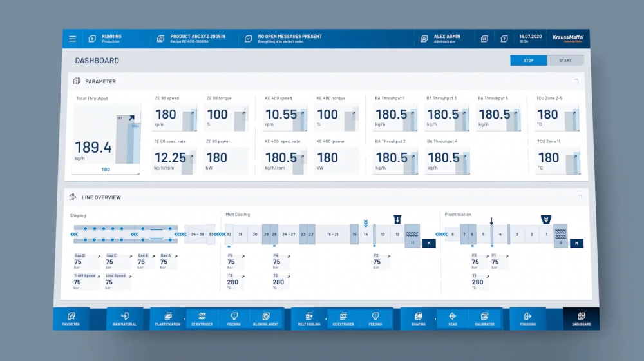644x361 pixels.
Task: Click the Total Throughput setpoint 180
Action: tap(106, 170)
